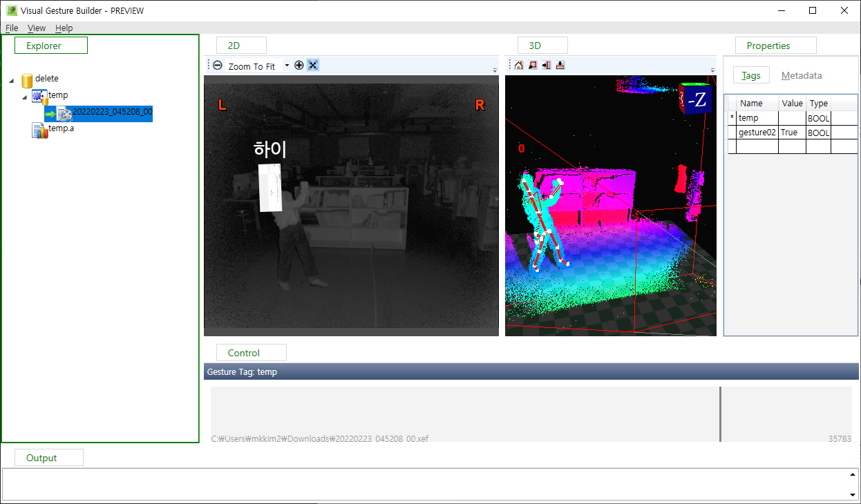
Task: Click the 3D panel header
Action: [x=542, y=46]
